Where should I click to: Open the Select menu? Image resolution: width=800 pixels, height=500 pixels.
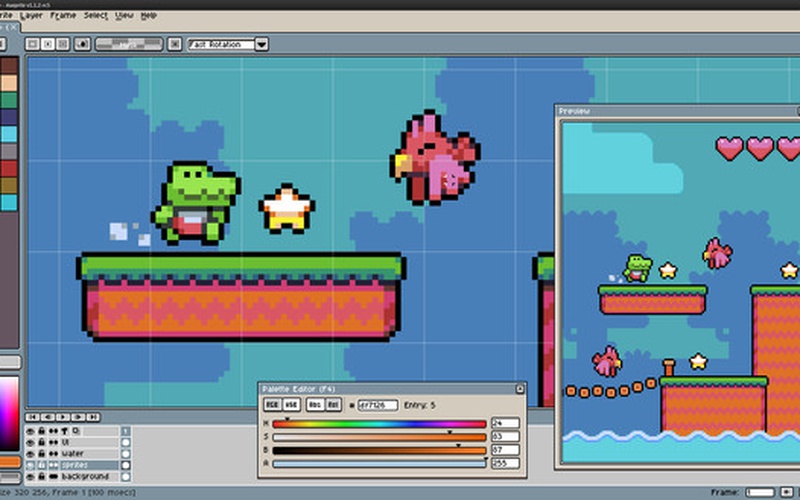[x=95, y=16]
